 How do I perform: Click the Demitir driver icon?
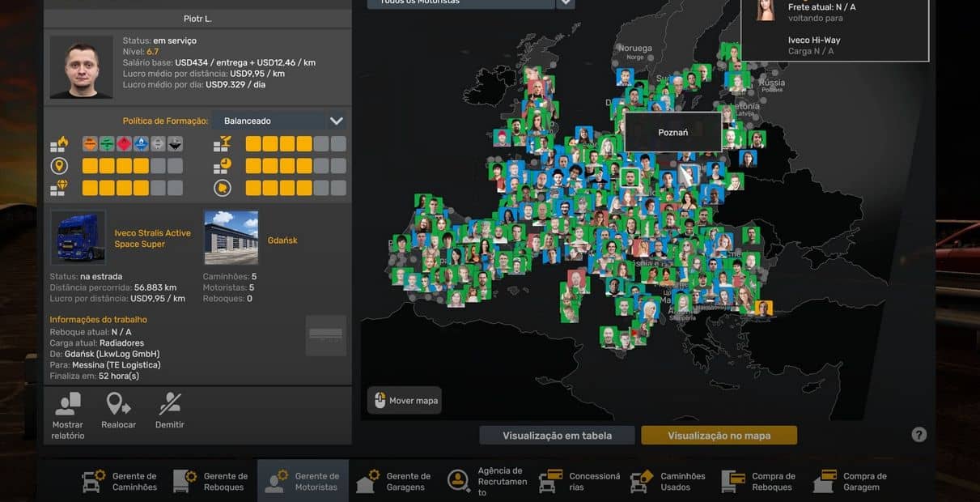pos(170,405)
